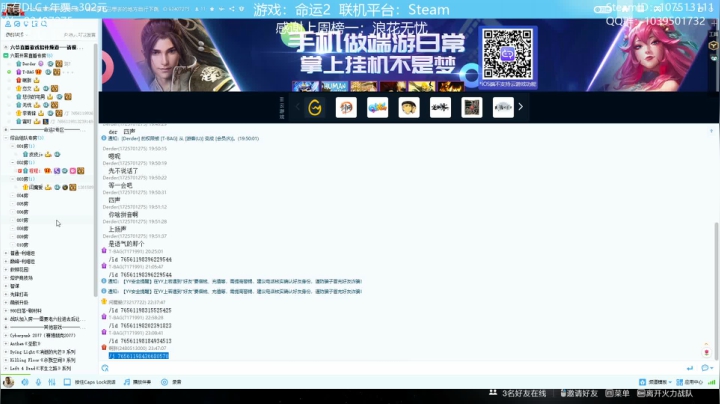Open the chat bubble options dropdown

tap(707, 368)
